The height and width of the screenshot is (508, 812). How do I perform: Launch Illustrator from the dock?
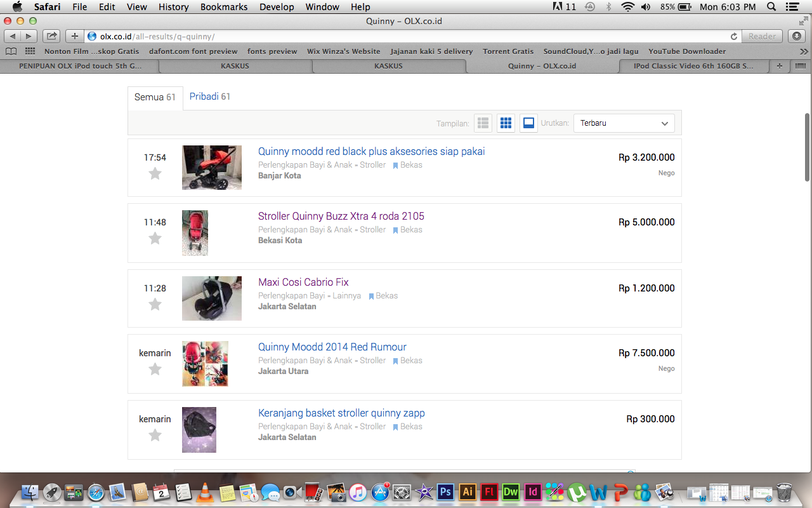tap(468, 491)
